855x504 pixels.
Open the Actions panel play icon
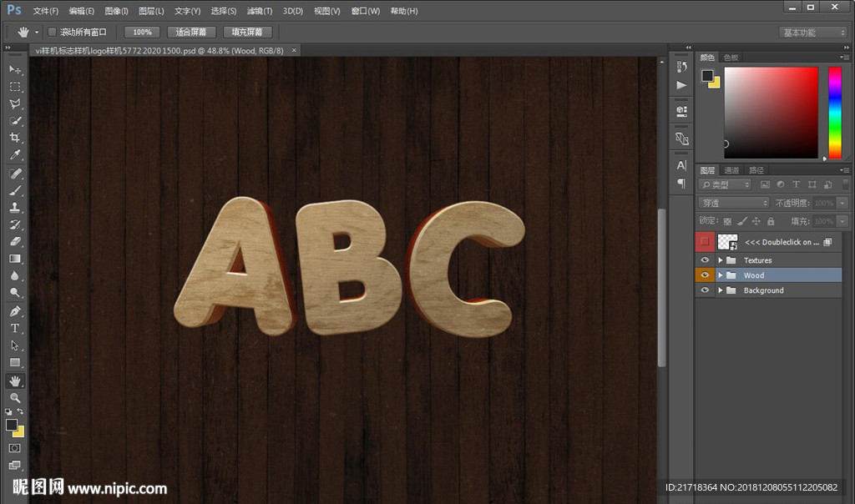(x=681, y=85)
